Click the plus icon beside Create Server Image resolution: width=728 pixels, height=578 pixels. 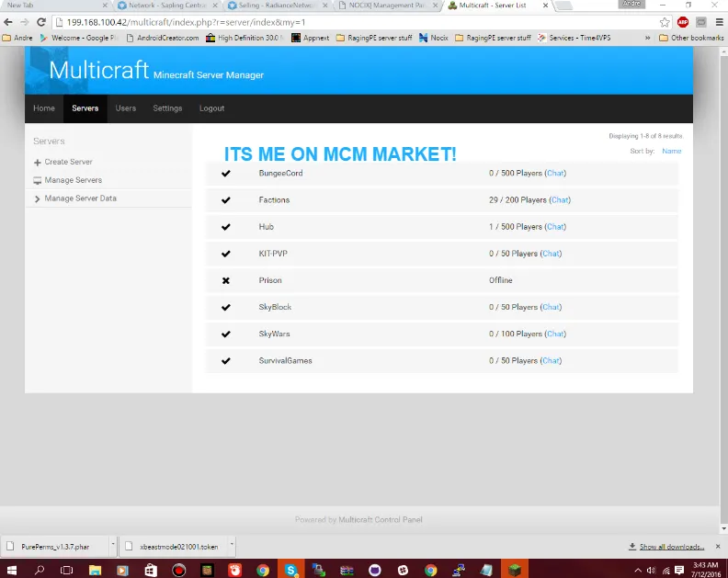[38, 163]
